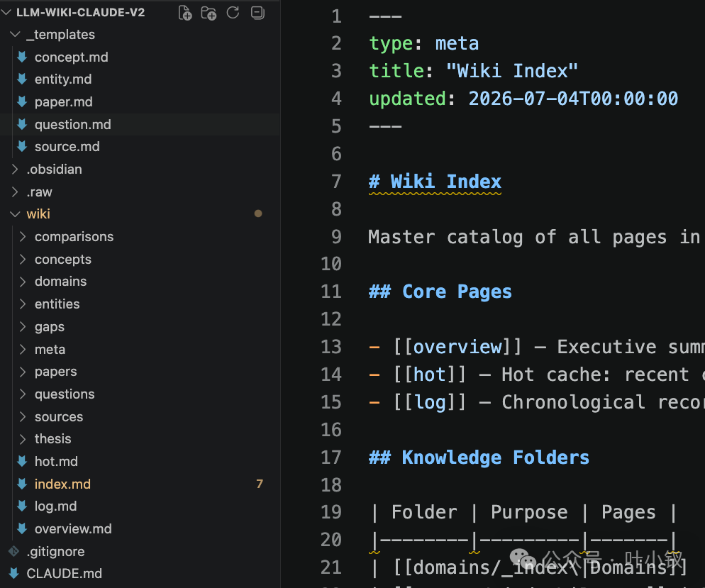Click the markdown icon beside question.md
The image size is (705, 588).
pos(22,124)
